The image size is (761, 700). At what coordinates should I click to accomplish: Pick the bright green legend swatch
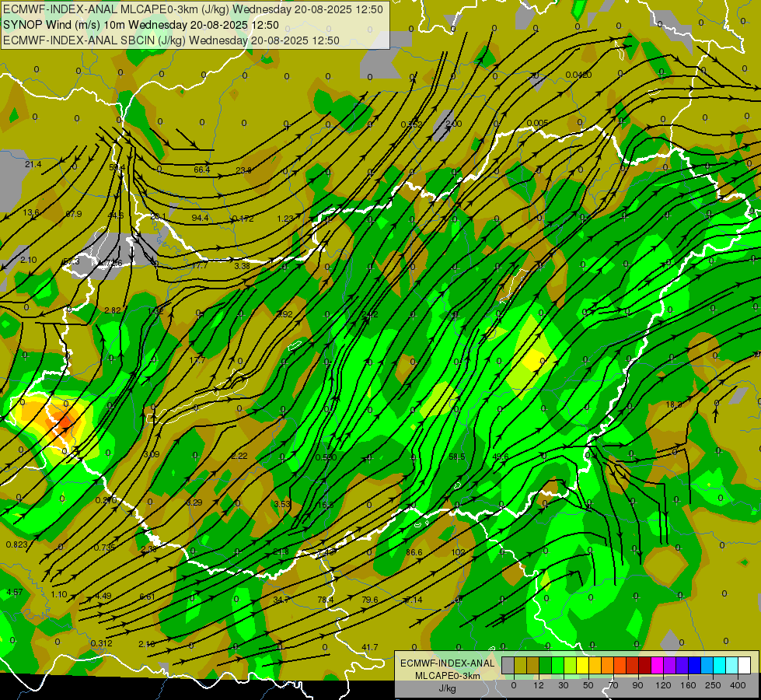point(557,665)
